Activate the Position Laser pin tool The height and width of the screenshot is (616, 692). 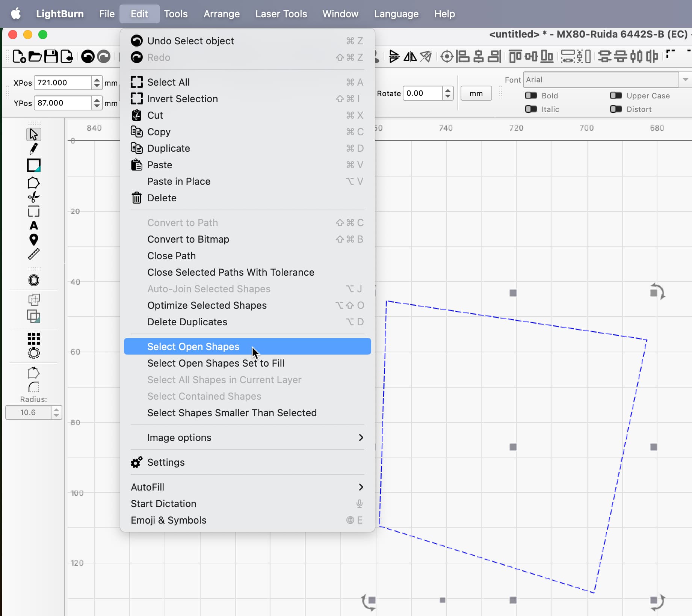click(x=34, y=240)
